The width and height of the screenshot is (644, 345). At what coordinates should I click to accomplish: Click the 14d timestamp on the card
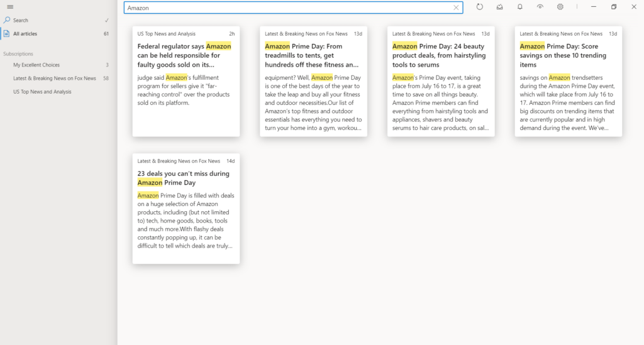coord(231,162)
